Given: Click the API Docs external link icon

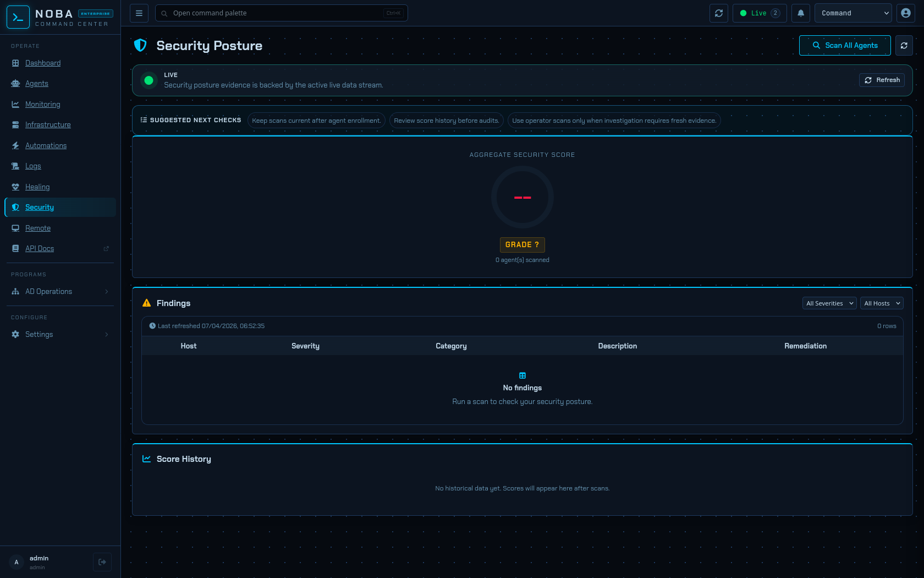Looking at the screenshot, I should tap(106, 249).
